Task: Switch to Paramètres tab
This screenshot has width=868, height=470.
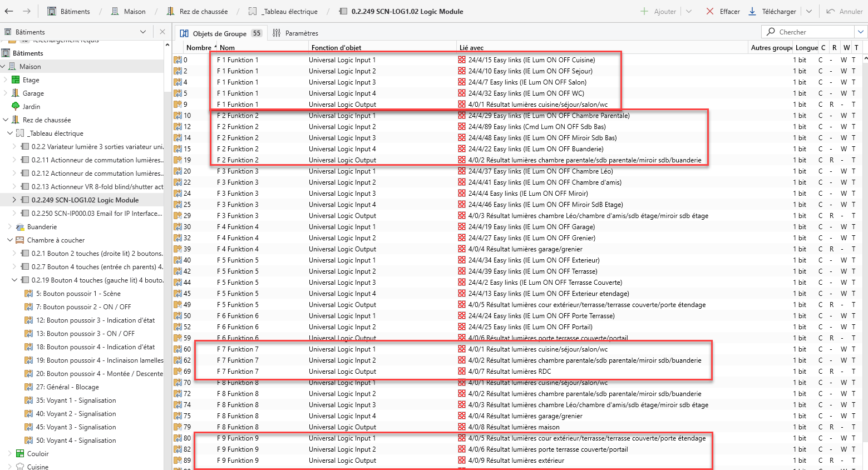Action: tap(295, 33)
